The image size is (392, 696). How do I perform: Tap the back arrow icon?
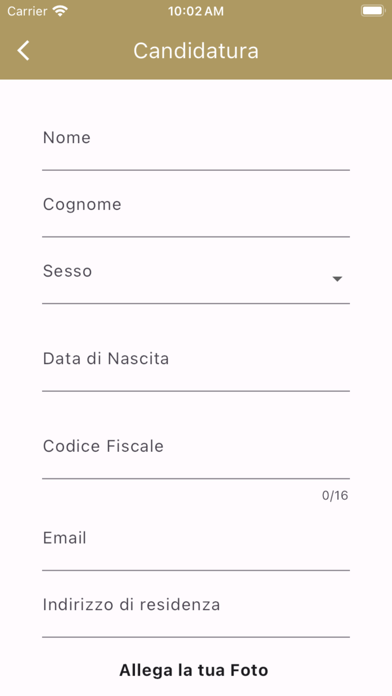(24, 50)
